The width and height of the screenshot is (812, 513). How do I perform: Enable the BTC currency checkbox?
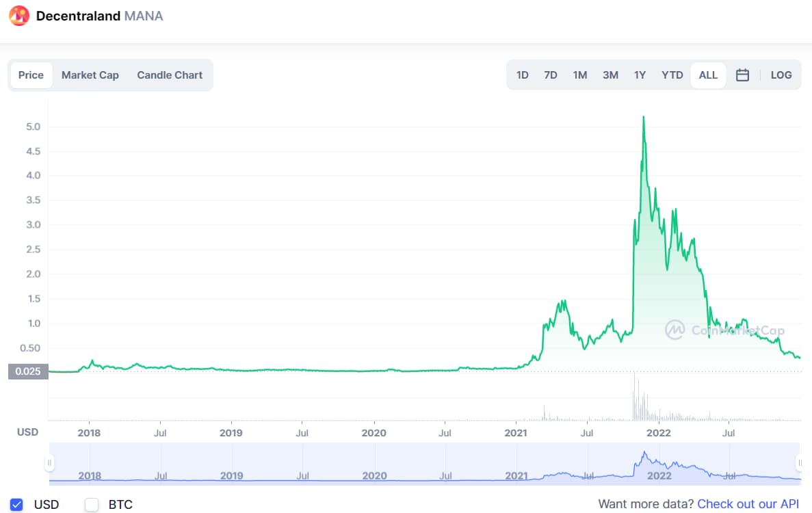click(92, 505)
